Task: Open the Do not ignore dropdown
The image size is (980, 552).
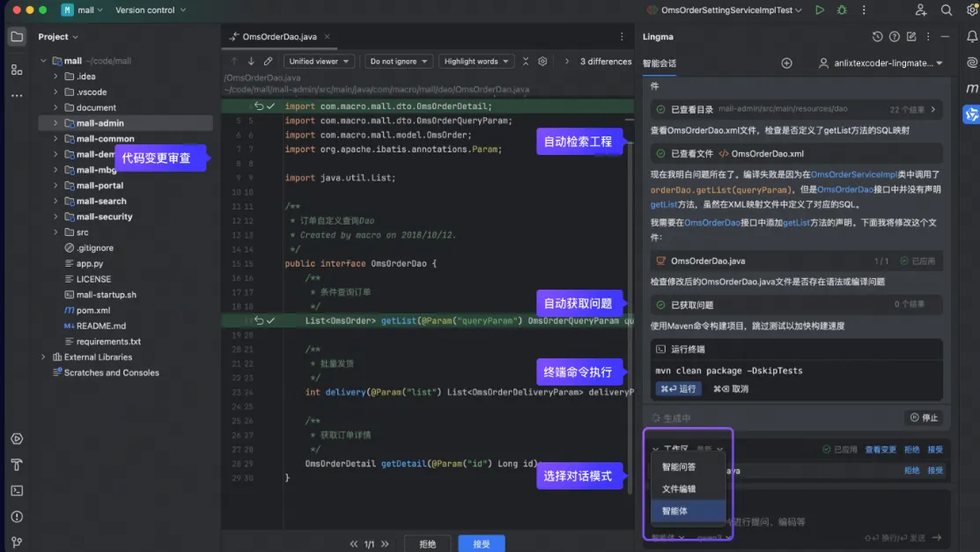Action: point(398,62)
